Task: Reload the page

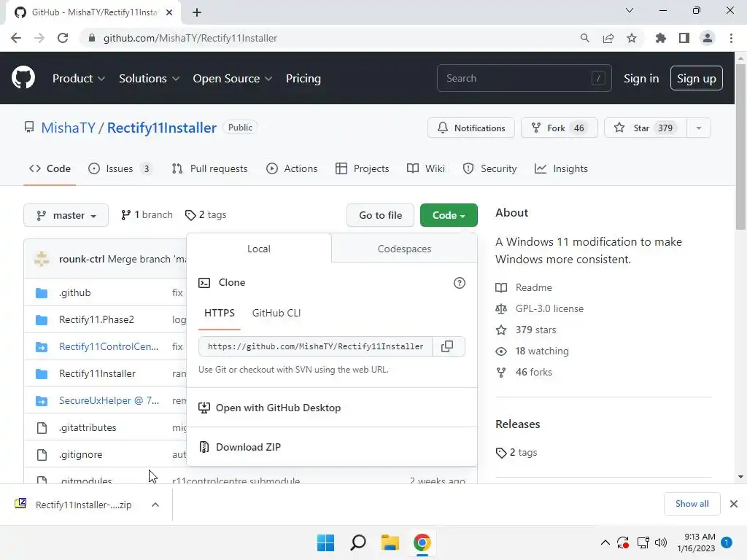Action: point(63,38)
